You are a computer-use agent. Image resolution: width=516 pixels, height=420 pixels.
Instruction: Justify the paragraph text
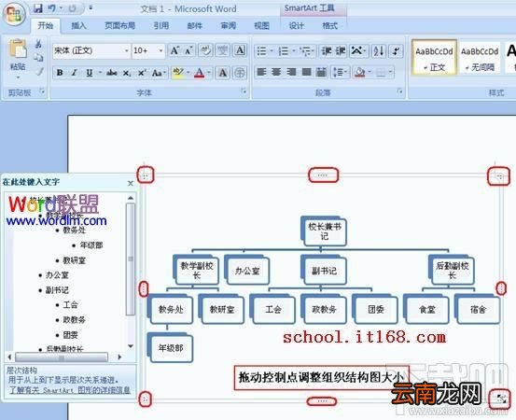tap(306, 72)
